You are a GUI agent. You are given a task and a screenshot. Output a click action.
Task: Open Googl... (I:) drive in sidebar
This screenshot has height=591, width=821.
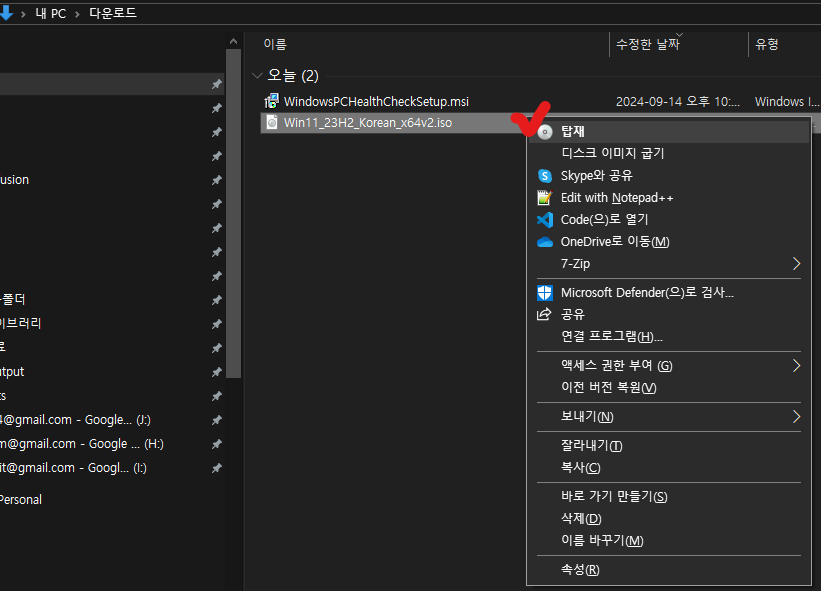click(73, 468)
